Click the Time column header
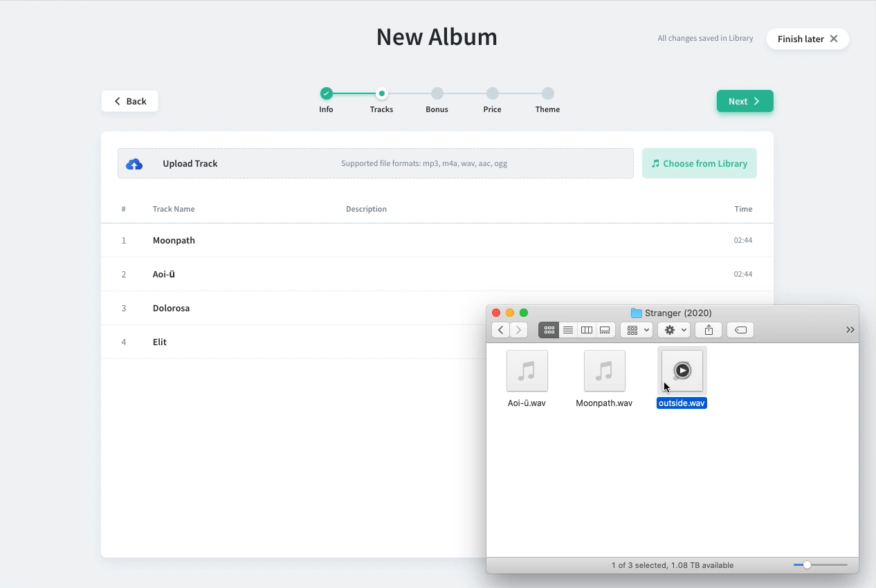 pyautogui.click(x=743, y=209)
